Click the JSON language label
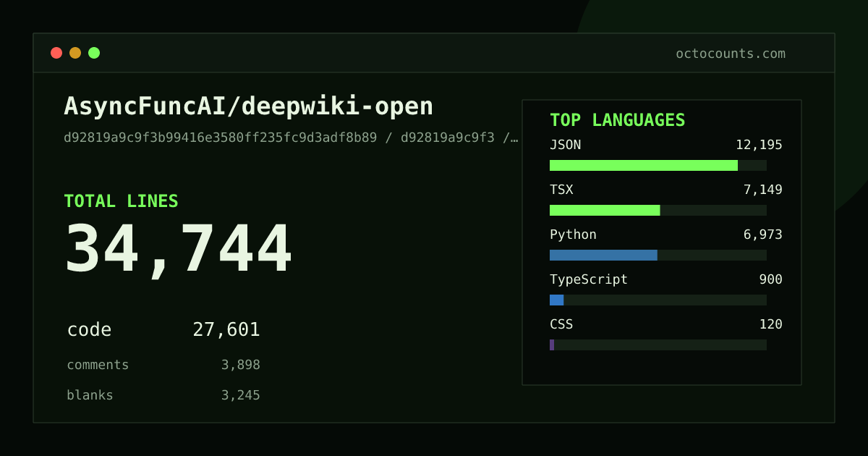 (565, 145)
